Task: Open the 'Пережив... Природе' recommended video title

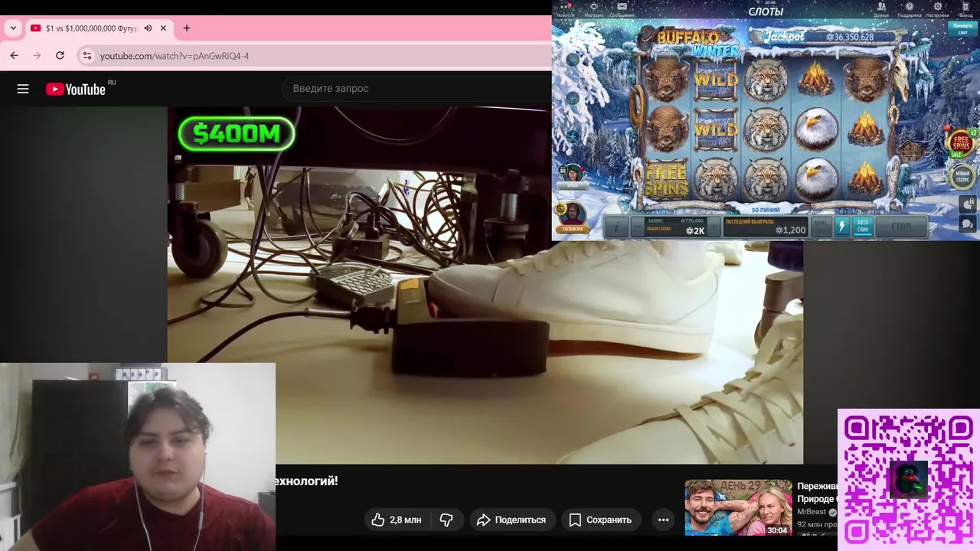Action: pos(817,492)
